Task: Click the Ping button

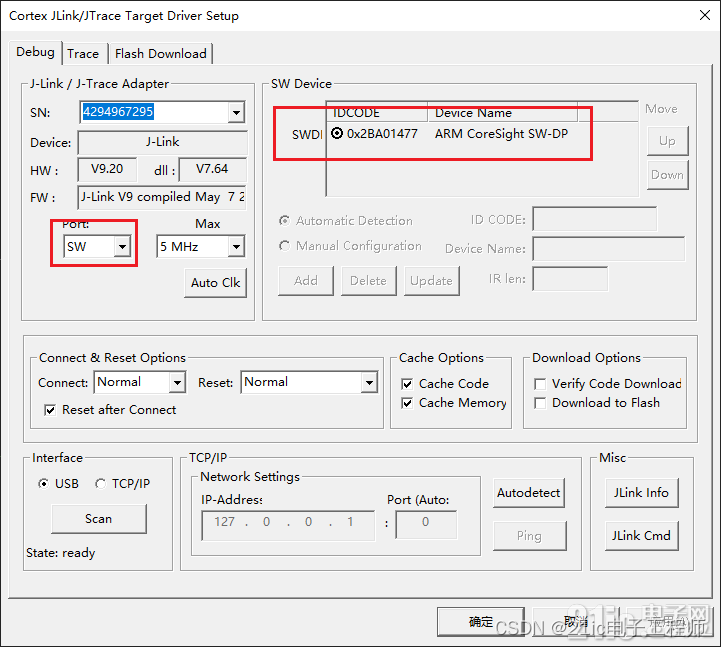Action: (529, 536)
